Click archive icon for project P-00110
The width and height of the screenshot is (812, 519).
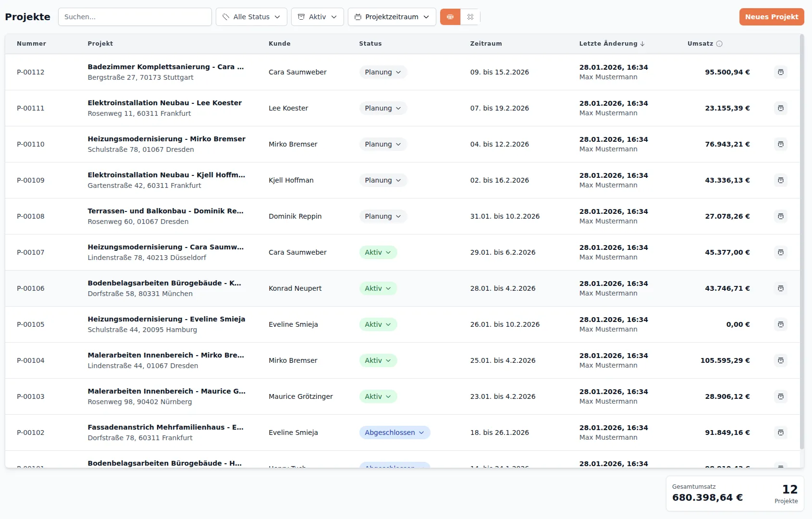(780, 144)
